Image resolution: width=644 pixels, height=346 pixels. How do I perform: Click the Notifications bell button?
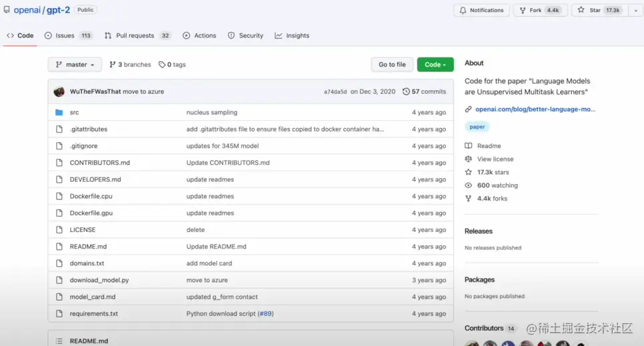[x=481, y=10]
